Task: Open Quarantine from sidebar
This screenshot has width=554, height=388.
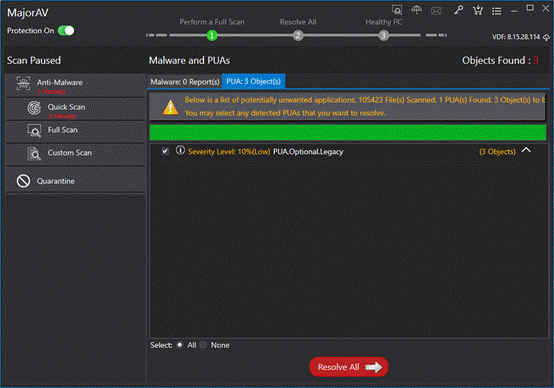Action: pos(75,181)
